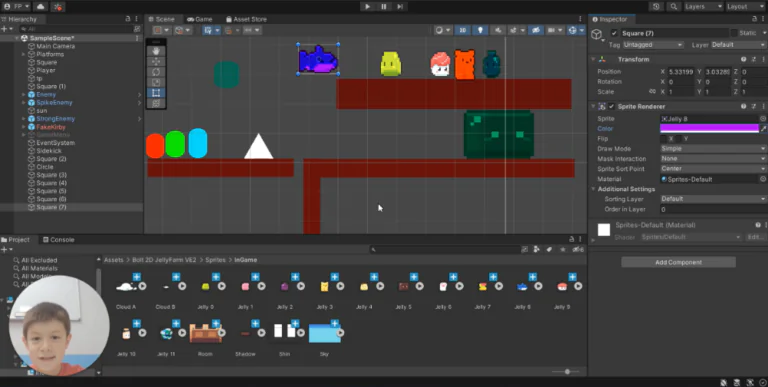768x387 pixels.
Task: Select the Rect tool in scene toolbar
Action: coord(156,93)
